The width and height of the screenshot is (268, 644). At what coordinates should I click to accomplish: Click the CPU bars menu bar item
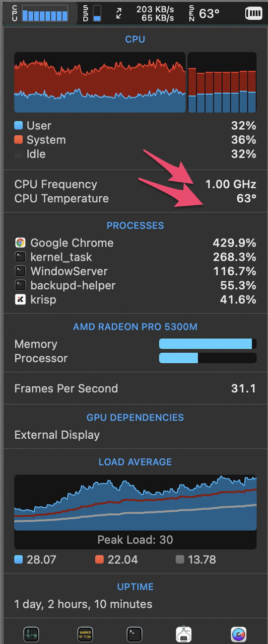pyautogui.click(x=40, y=14)
